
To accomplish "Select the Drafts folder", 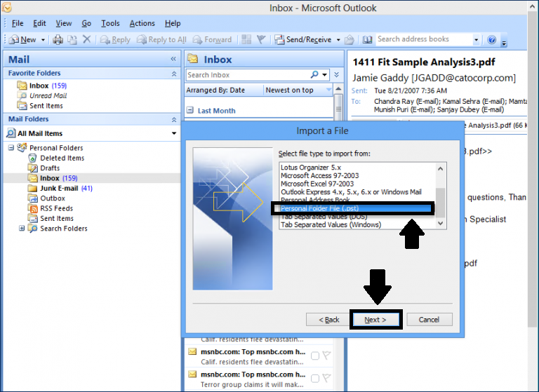I will (44, 168).
